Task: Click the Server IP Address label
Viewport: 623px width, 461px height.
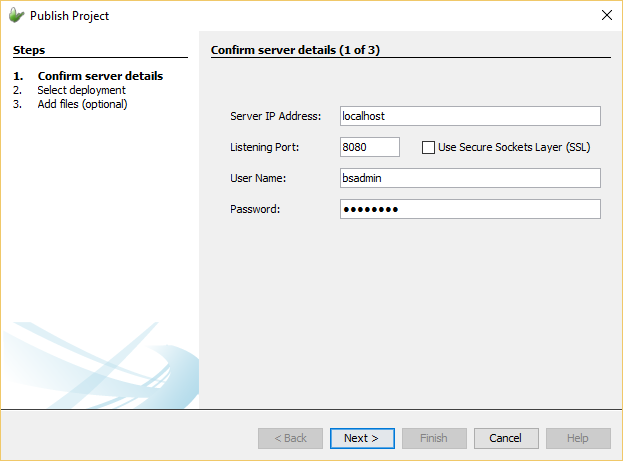Action: point(275,117)
